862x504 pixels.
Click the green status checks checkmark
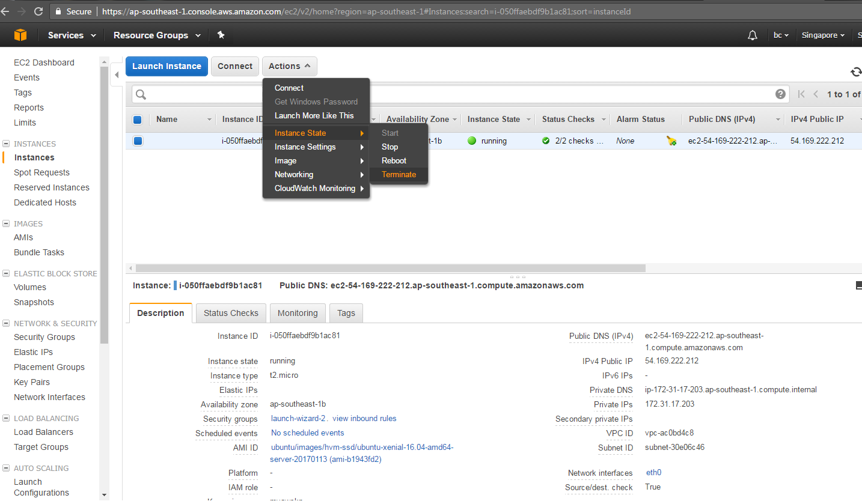point(545,141)
